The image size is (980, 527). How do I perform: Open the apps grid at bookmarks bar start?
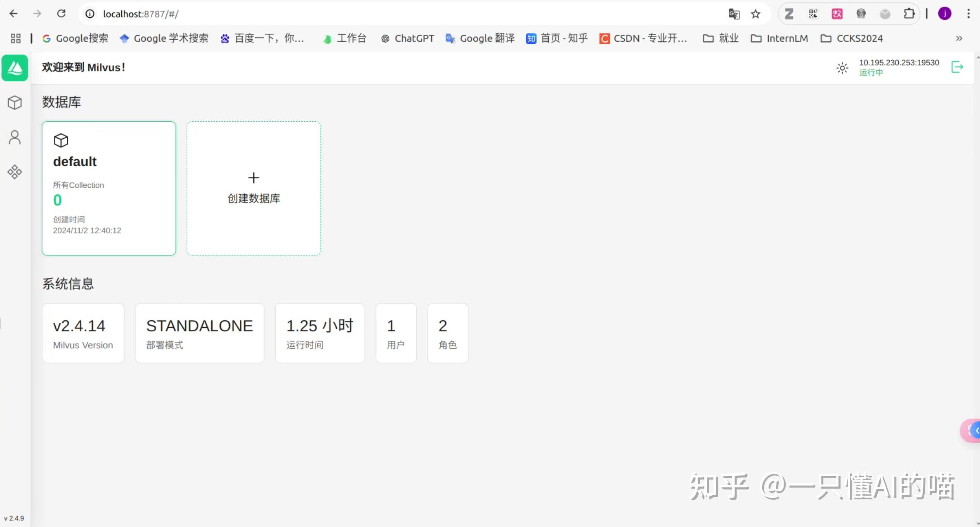[15, 38]
